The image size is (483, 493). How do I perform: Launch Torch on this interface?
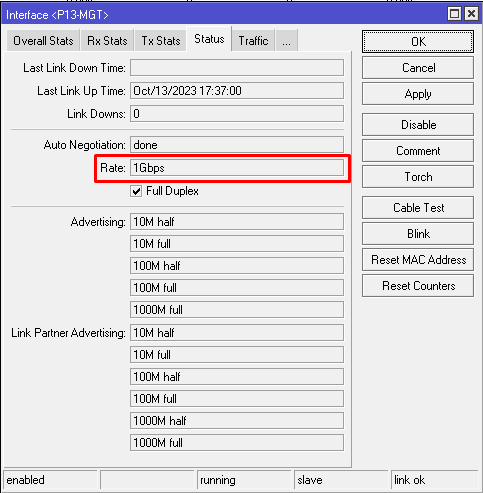418,177
